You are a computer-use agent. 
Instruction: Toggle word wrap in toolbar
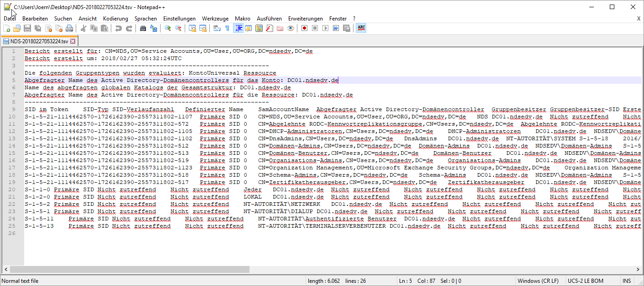click(x=217, y=28)
